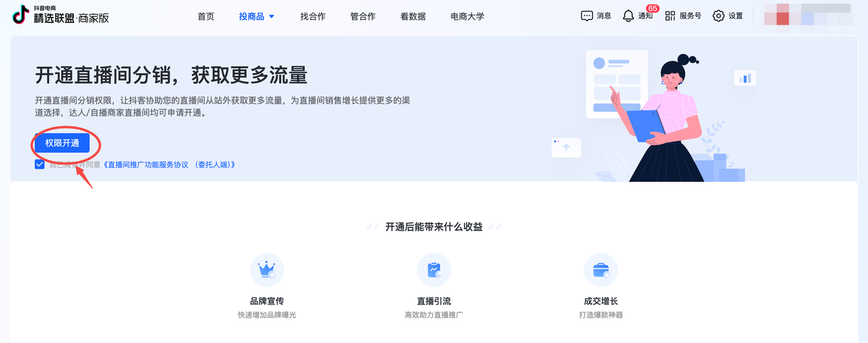Screen dimensions: 868x343
Task: Click the 直播引流 chart icon
Action: (x=433, y=270)
